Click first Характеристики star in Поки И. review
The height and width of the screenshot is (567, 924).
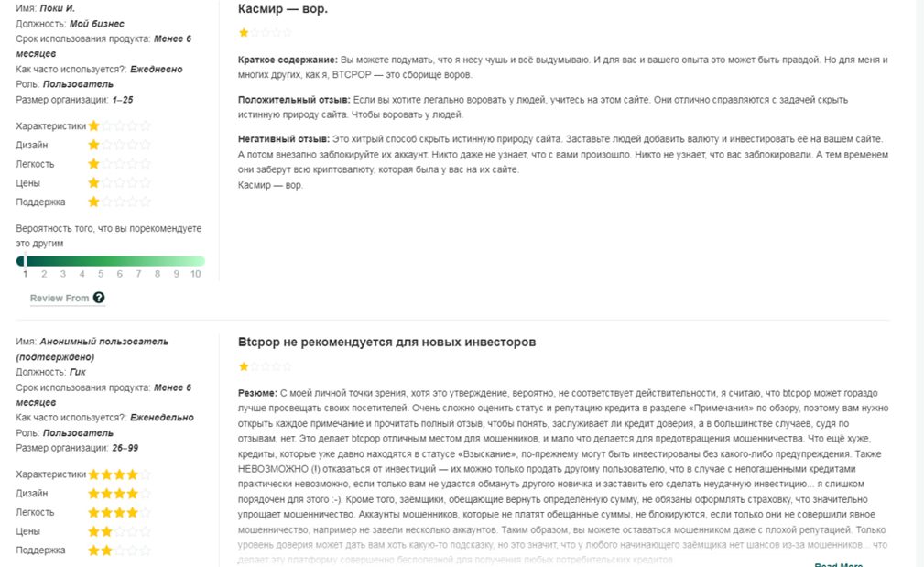(93, 126)
